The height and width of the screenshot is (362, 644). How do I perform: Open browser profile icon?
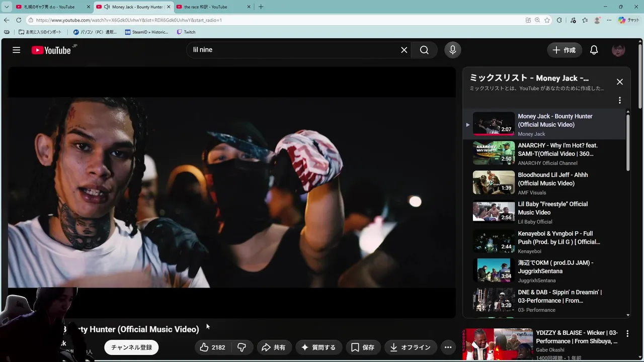(x=597, y=20)
